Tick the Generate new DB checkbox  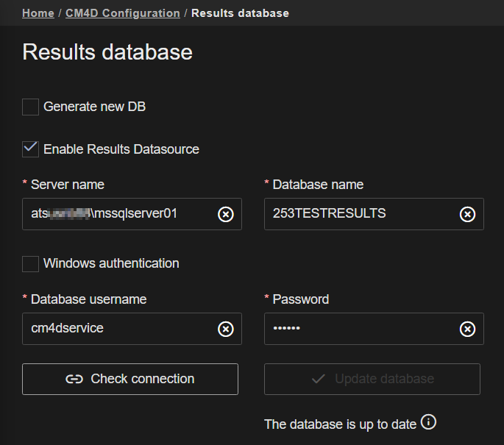click(x=30, y=107)
